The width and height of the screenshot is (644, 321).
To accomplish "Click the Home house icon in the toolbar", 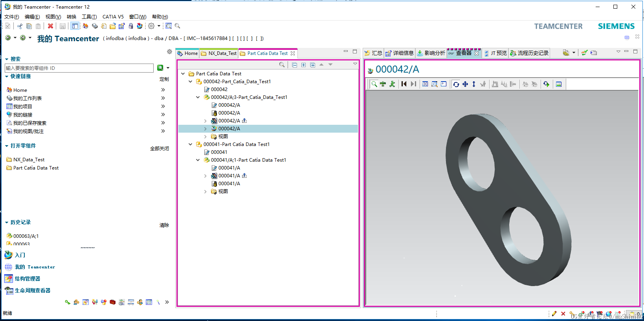I will (x=85, y=26).
